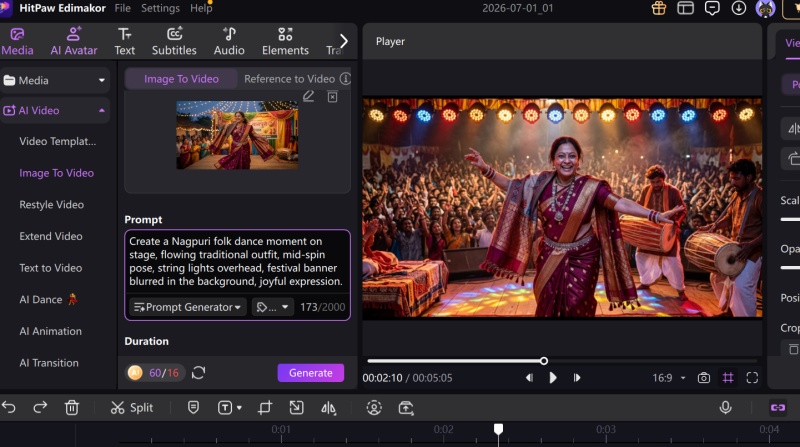The image size is (800, 447).
Task: Delete selected clip with trash icon
Action: [72, 408]
